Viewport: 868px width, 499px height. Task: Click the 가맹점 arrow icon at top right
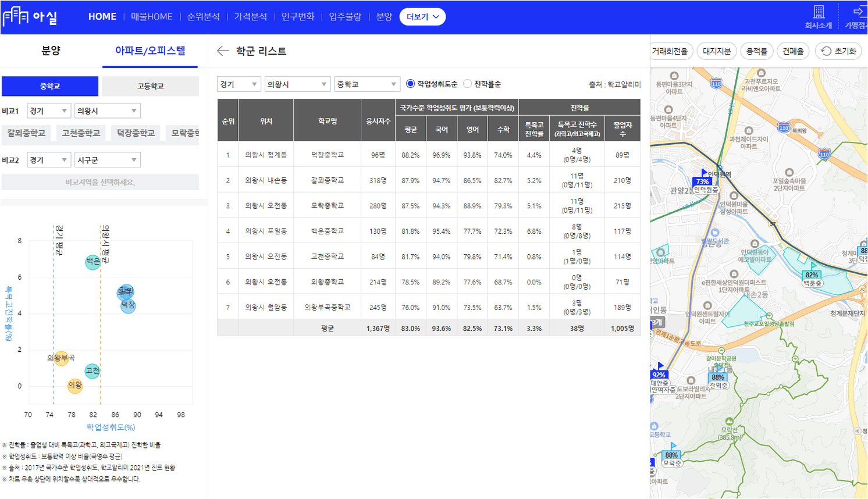[859, 12]
